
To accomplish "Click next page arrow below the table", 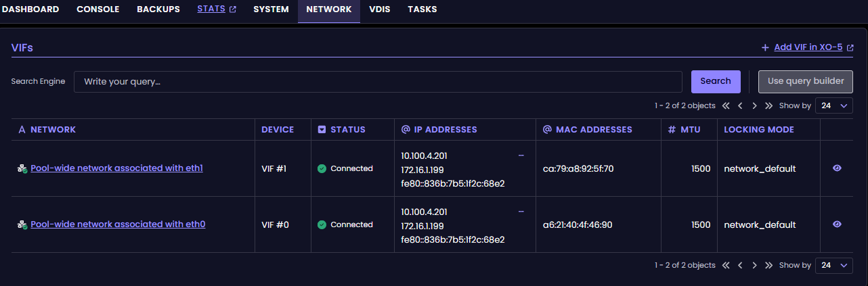I will [x=754, y=266].
